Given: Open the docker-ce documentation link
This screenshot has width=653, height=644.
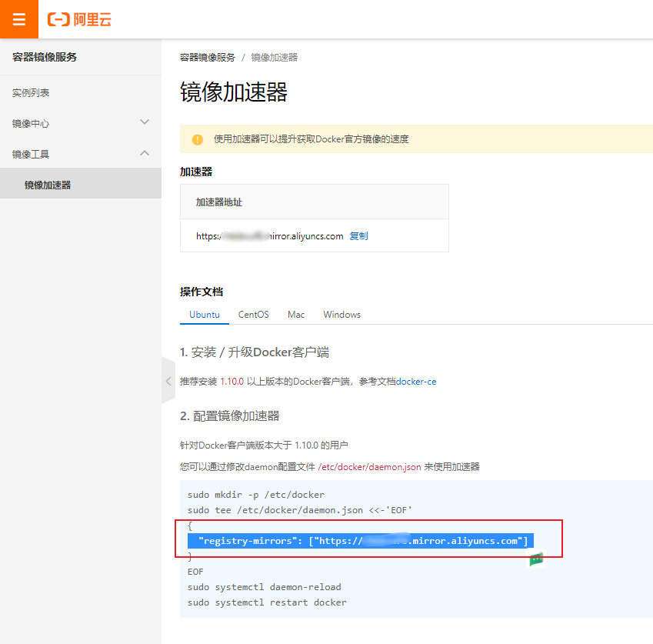Looking at the screenshot, I should click(416, 382).
